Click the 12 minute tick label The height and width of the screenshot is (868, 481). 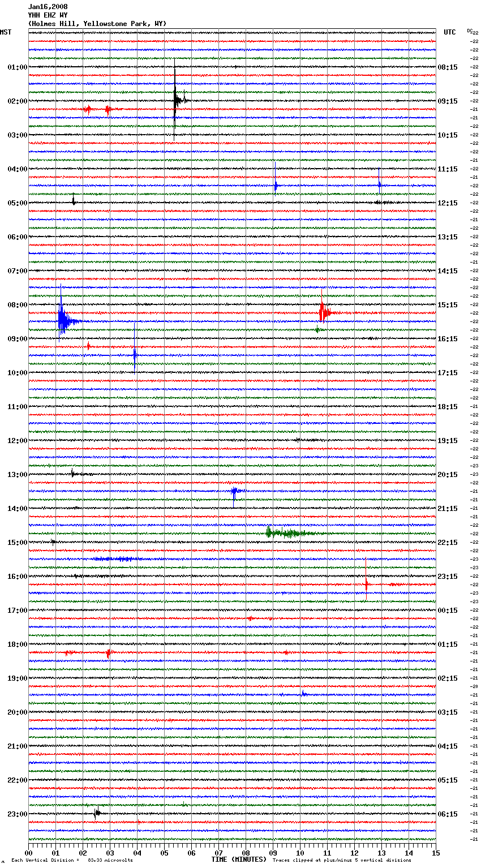pyautogui.click(x=354, y=853)
